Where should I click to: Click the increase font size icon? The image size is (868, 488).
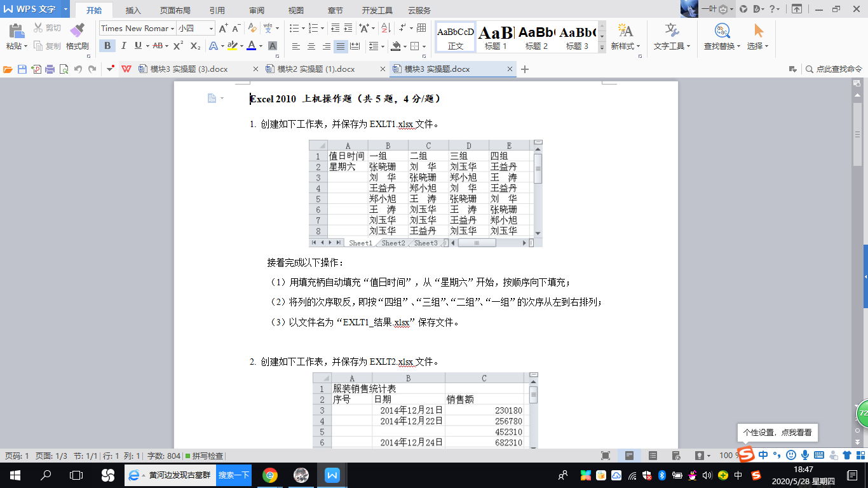[x=223, y=28]
